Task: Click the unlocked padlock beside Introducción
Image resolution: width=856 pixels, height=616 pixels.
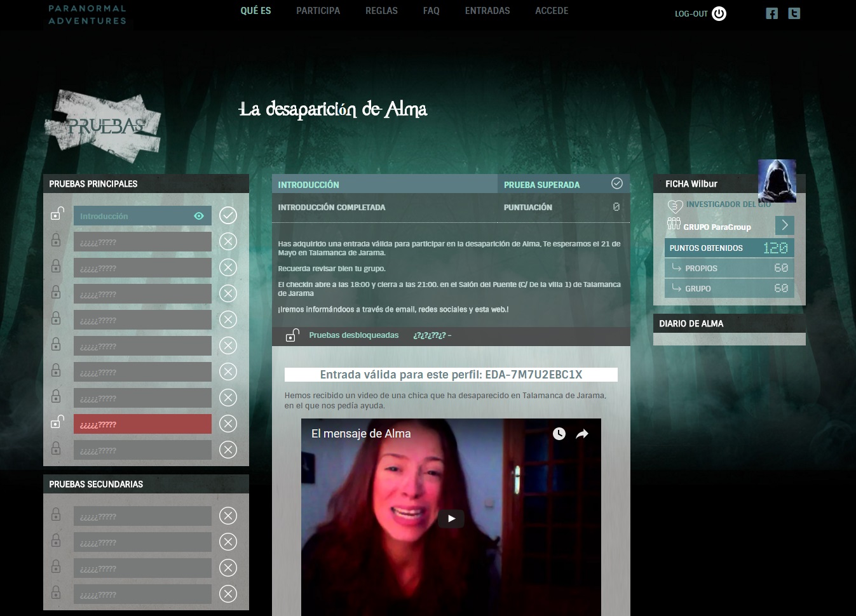Action: pos(57,214)
